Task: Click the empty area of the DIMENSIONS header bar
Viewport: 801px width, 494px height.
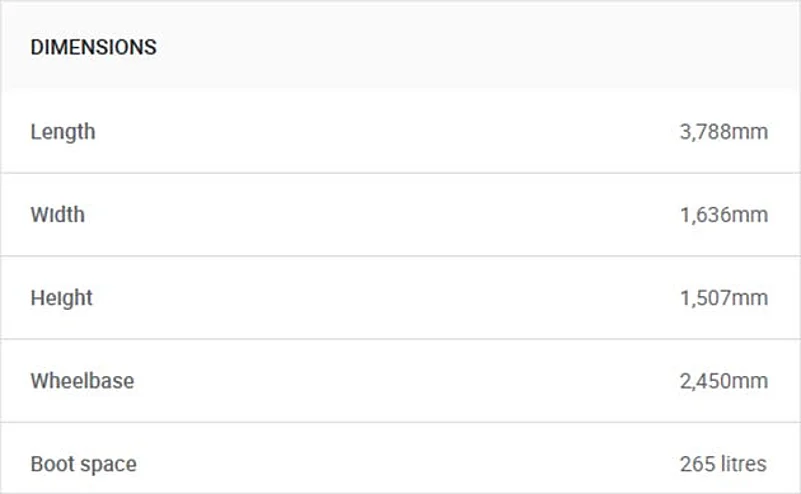Action: coord(450,47)
